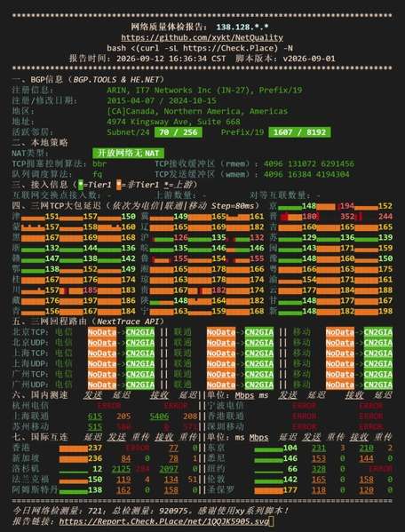Screen dimensions: 405x532
Task: Click latency value 188 in 云 row
Action: coord(385,290)
